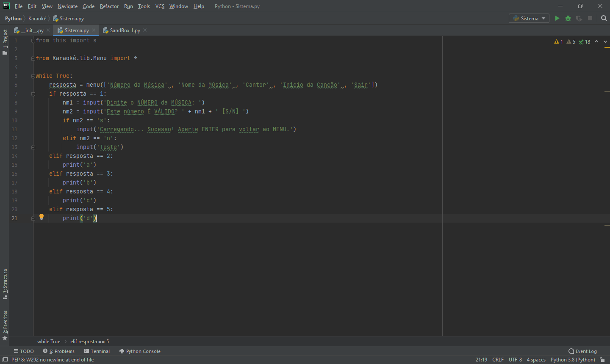This screenshot has height=364, width=610.
Task: Open Search Everywhere magnifier icon
Action: (x=604, y=18)
